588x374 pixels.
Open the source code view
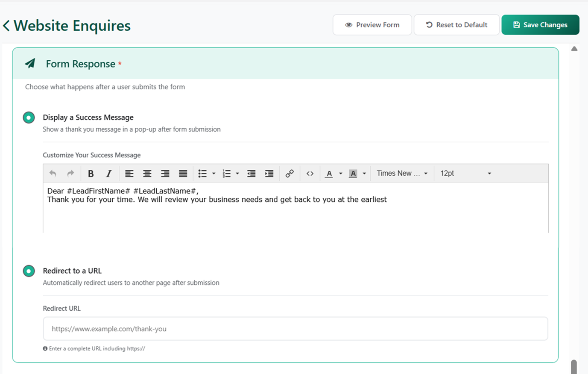tap(310, 173)
